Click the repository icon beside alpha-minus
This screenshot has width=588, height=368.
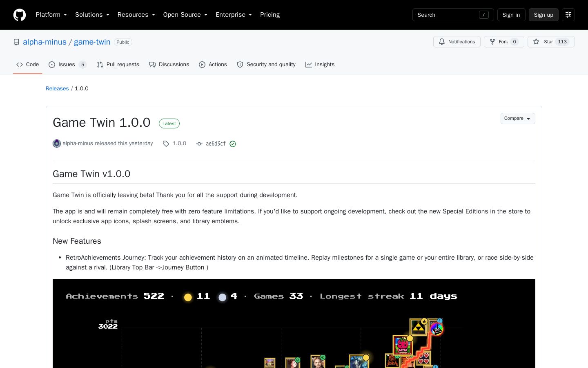pyautogui.click(x=16, y=42)
